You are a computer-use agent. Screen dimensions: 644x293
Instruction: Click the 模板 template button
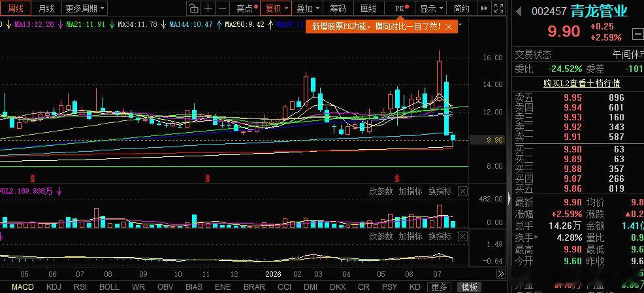[x=468, y=287]
